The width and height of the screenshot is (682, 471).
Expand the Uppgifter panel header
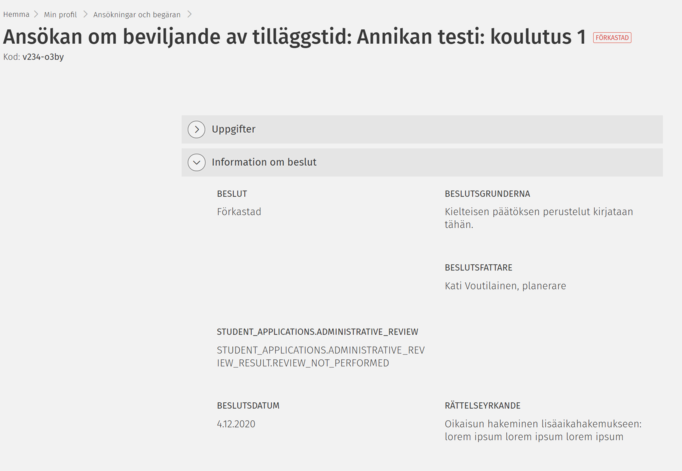click(x=422, y=129)
